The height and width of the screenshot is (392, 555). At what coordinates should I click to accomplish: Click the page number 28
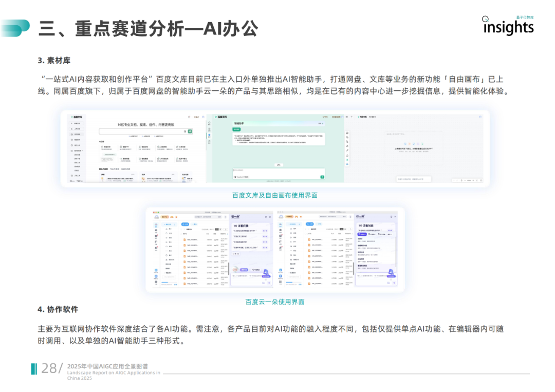coord(49,369)
